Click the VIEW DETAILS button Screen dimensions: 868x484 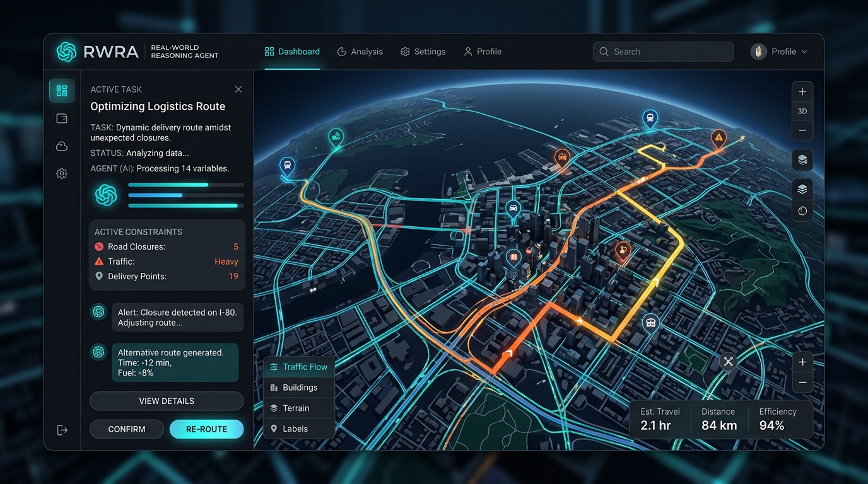167,401
